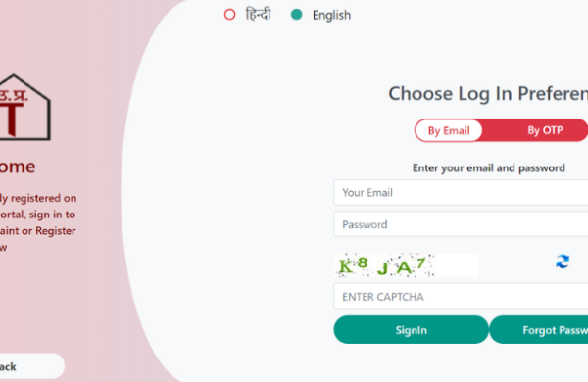Click the house-shaped portal logo
The image size is (588, 382).
24,107
